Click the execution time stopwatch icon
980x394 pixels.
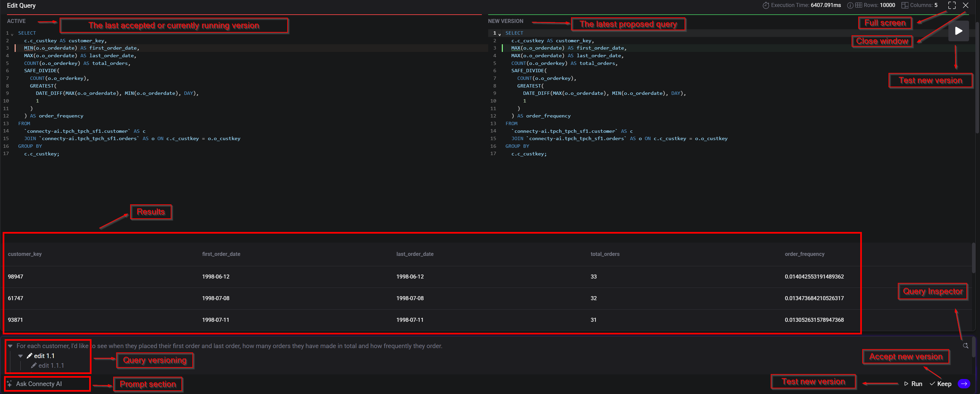766,5
